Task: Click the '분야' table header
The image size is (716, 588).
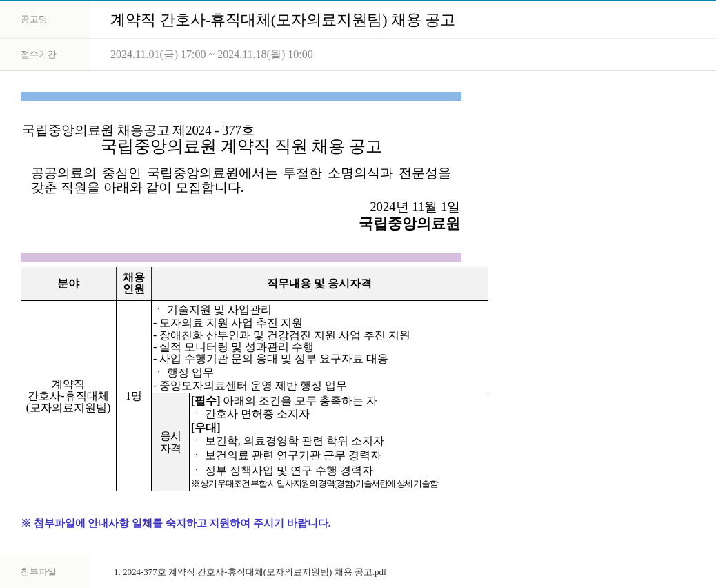Action: coord(68,284)
